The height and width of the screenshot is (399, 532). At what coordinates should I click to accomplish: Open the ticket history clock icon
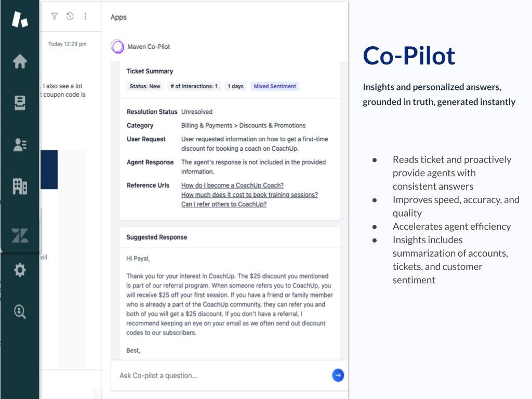pos(70,16)
